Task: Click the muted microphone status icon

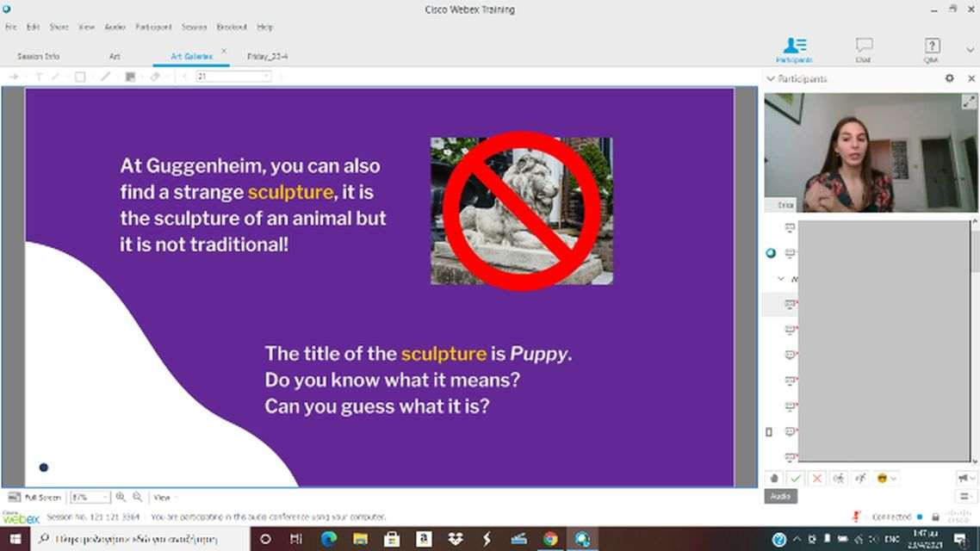Action: (x=856, y=517)
